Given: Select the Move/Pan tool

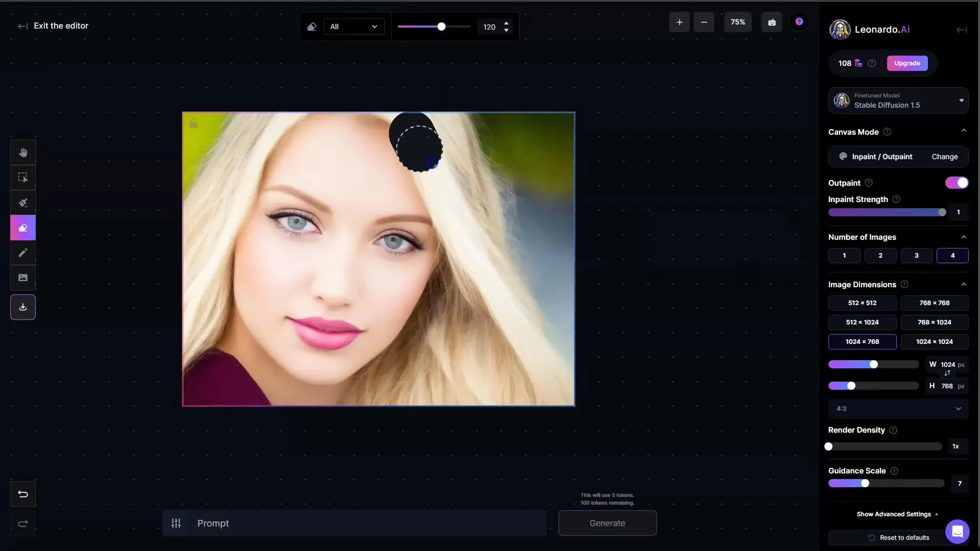Looking at the screenshot, I should tap(22, 153).
